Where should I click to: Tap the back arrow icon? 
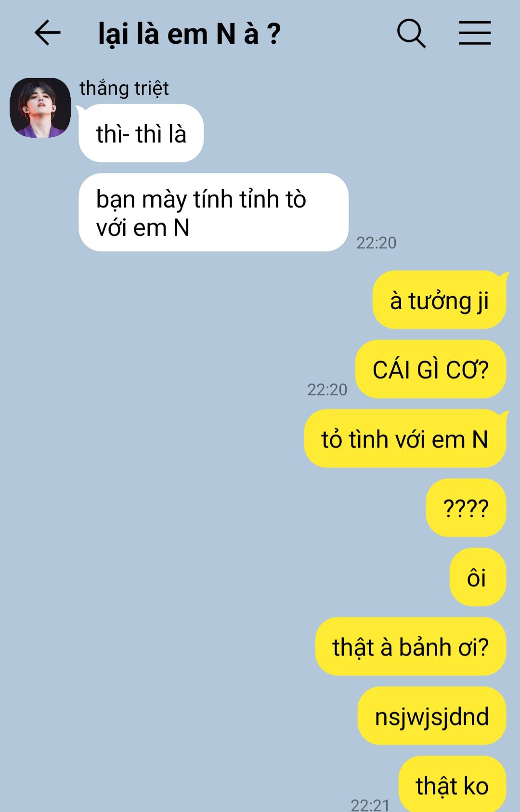47,33
